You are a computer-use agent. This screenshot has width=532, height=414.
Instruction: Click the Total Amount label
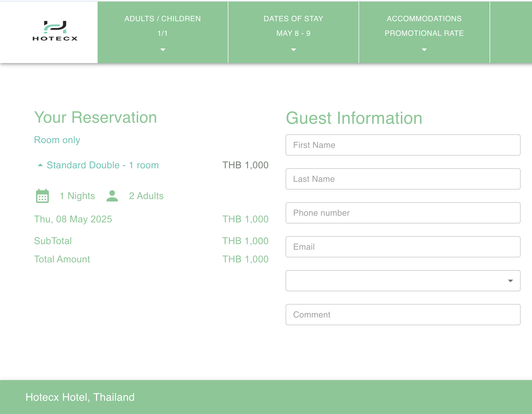click(x=62, y=259)
